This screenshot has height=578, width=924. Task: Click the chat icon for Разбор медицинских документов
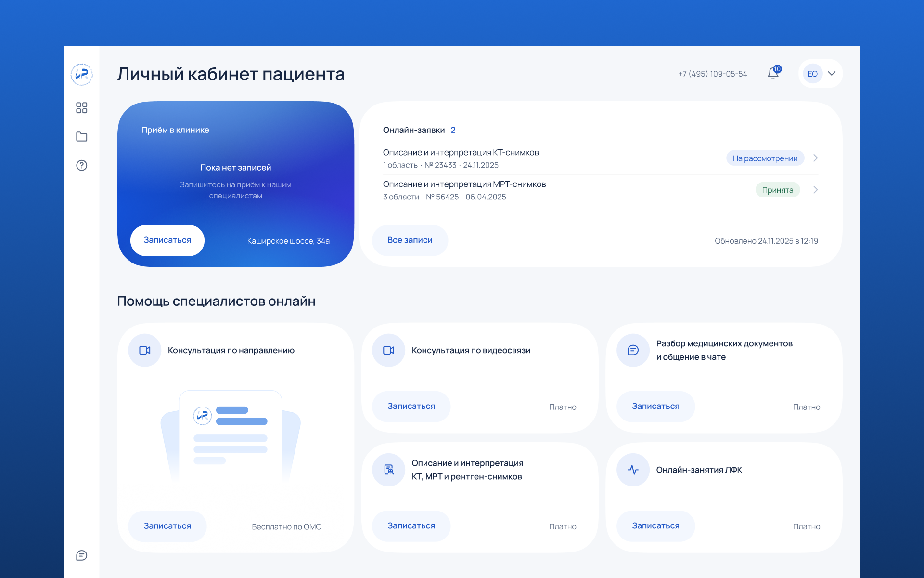click(633, 350)
